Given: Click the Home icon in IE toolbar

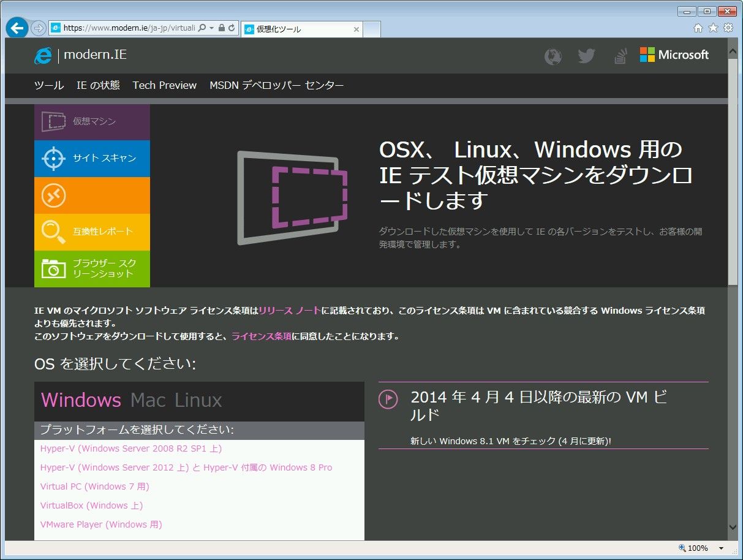Looking at the screenshot, I should [x=698, y=28].
